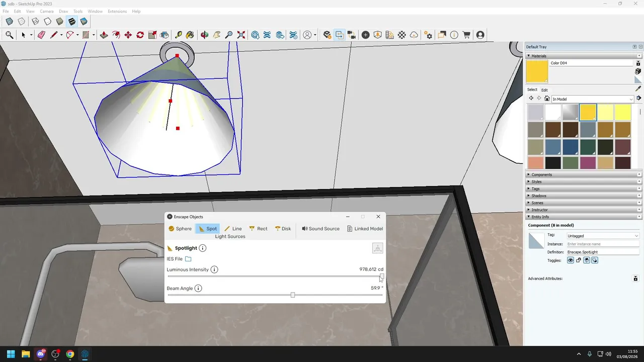Click the Instance name input field
Image resolution: width=644 pixels, height=362 pixels.
[x=602, y=244]
